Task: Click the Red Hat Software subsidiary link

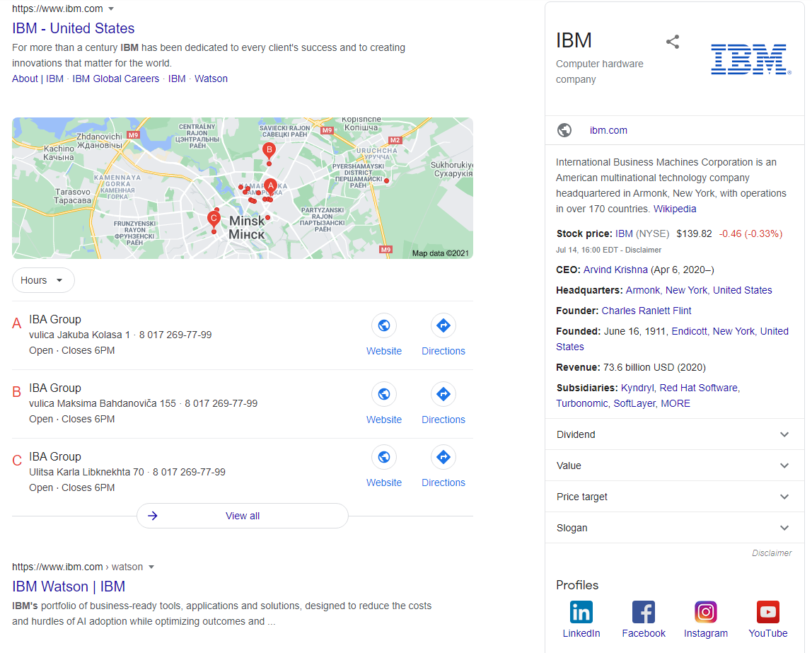Action: point(699,388)
